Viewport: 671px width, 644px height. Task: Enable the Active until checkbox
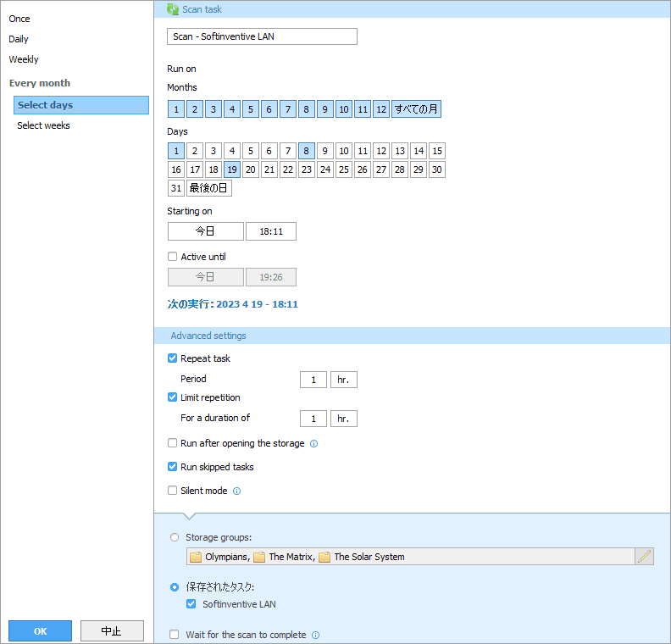(173, 257)
